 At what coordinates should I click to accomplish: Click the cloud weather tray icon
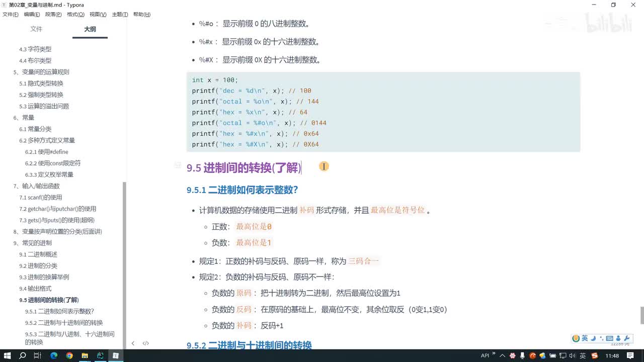[543, 356]
